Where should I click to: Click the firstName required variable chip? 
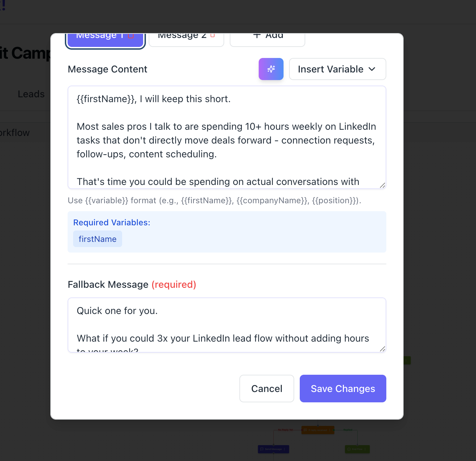tap(97, 239)
